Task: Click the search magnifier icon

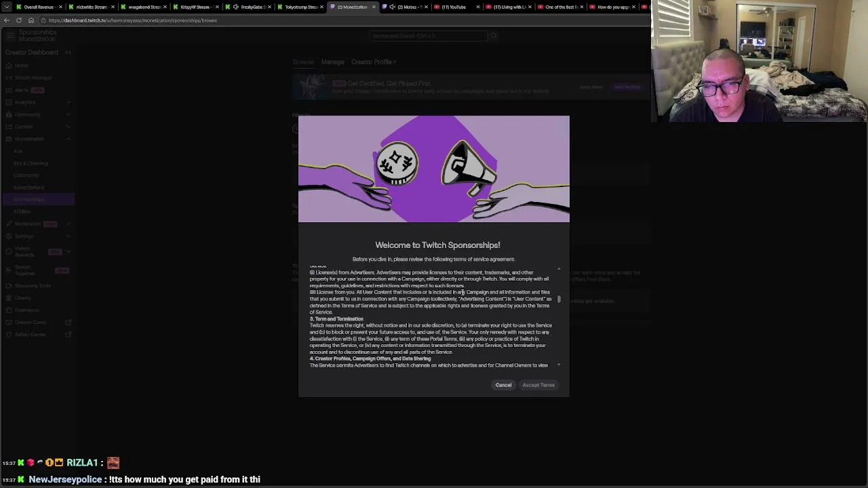Action: tap(493, 36)
